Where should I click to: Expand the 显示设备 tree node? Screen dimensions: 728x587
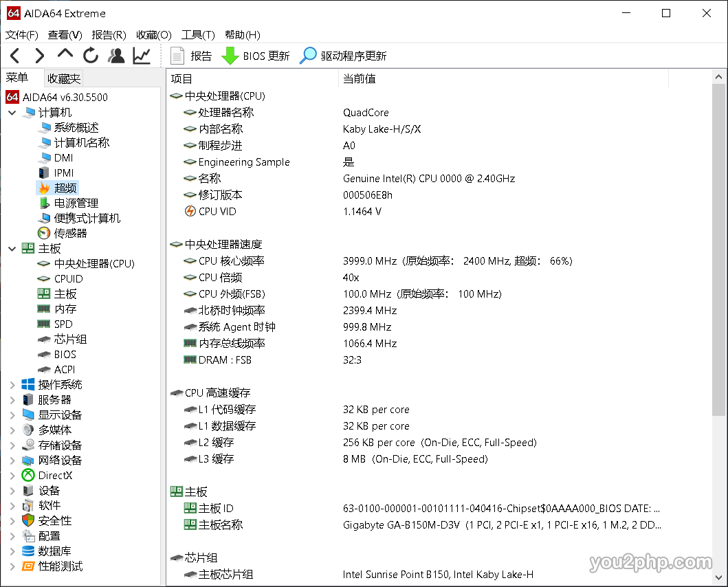tap(12, 414)
